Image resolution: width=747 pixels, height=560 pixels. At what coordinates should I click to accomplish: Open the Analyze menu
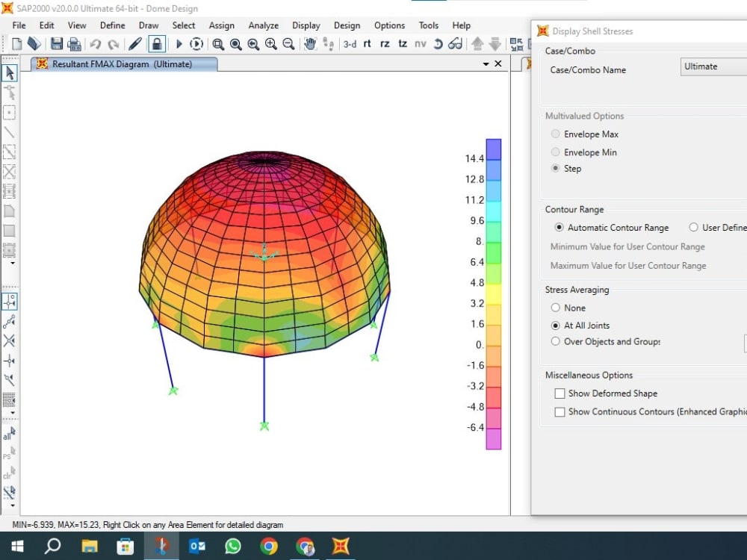point(263,25)
